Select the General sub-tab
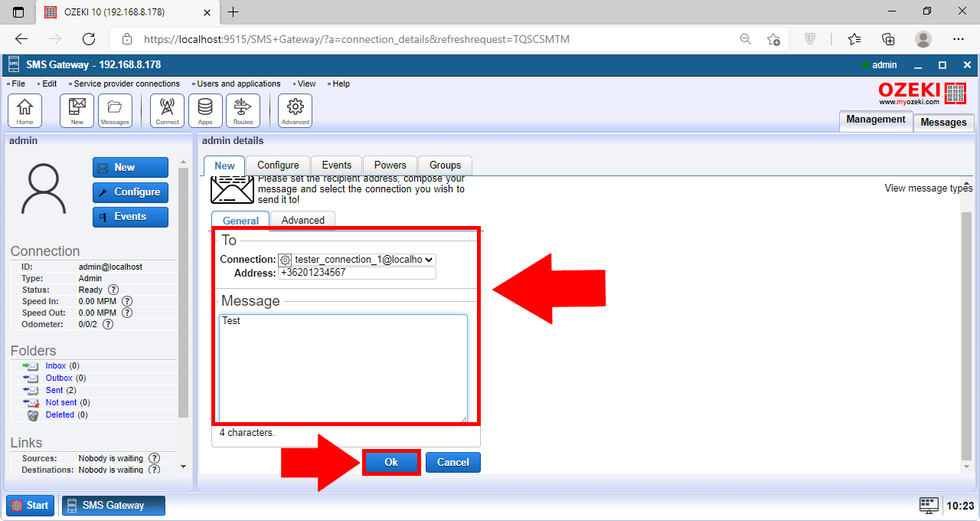This screenshot has height=521, width=980. coord(240,221)
